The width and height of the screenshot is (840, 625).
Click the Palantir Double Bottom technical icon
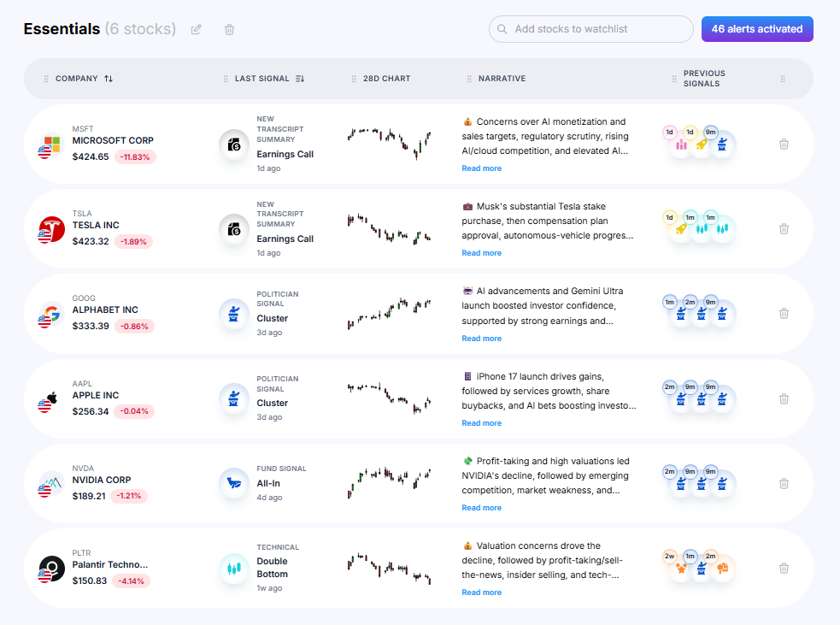coord(233,568)
